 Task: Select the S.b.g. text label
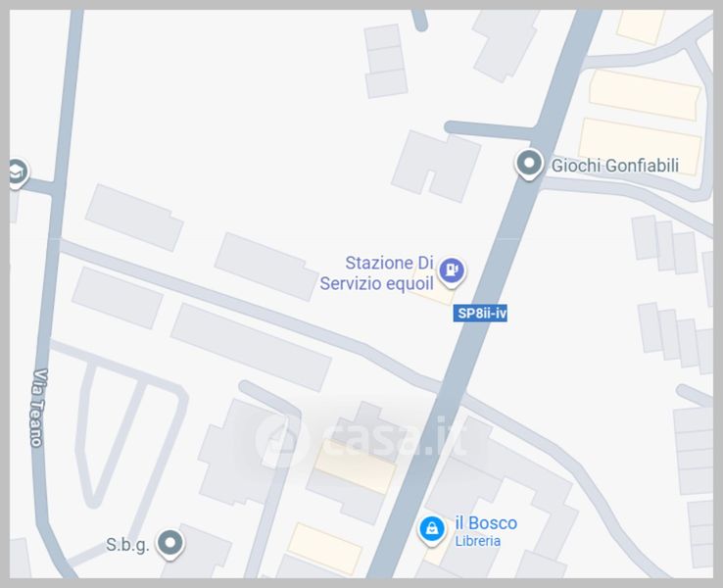(127, 545)
